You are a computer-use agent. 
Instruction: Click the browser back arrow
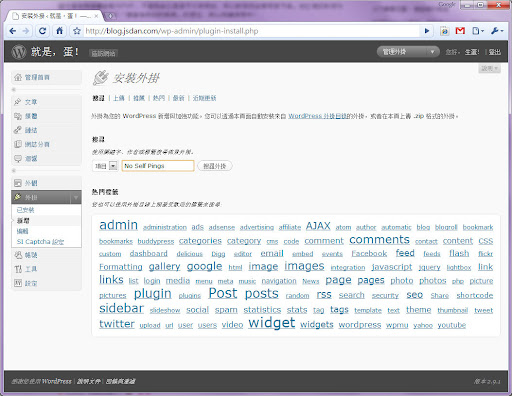click(x=13, y=31)
